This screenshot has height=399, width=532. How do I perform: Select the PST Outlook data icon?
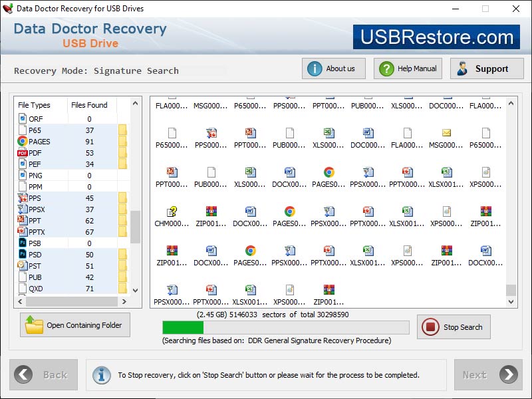[x=24, y=265]
